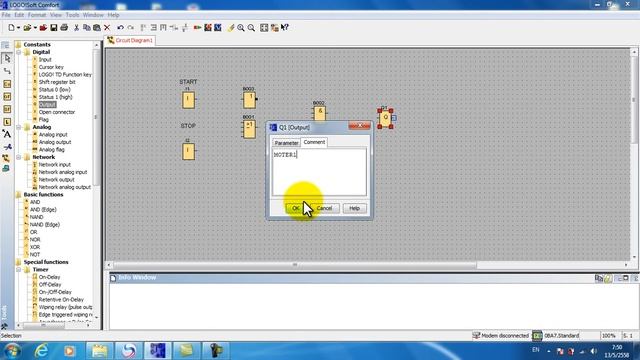The width and height of the screenshot is (640, 360).
Task: Select the Selection arrow tool in the sidebar
Action: pyautogui.click(x=7, y=58)
